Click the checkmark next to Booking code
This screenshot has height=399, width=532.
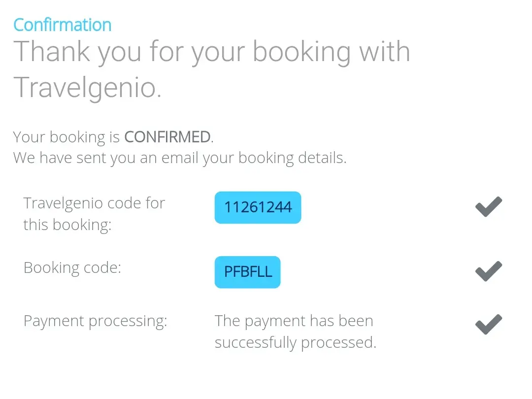click(x=489, y=271)
